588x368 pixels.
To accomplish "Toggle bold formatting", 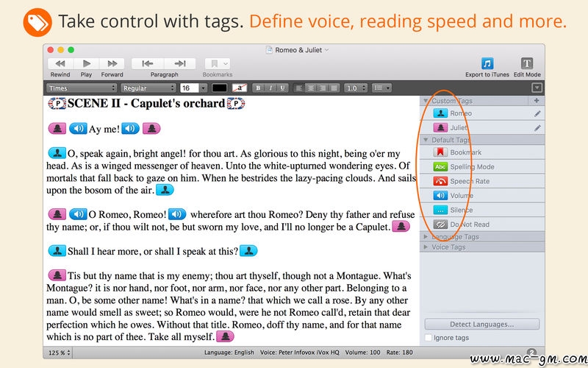I will coord(258,88).
